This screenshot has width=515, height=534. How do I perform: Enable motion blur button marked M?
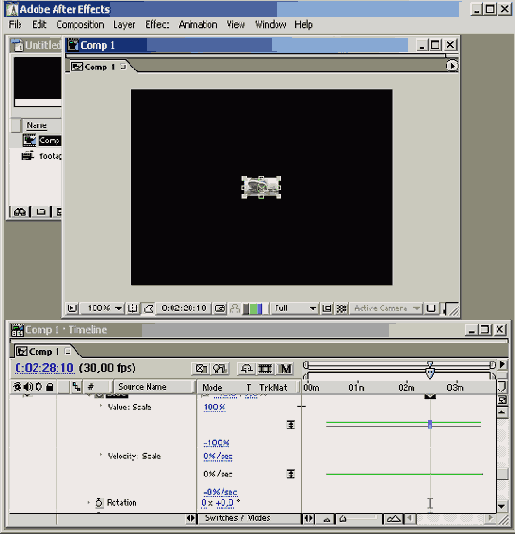(285, 368)
